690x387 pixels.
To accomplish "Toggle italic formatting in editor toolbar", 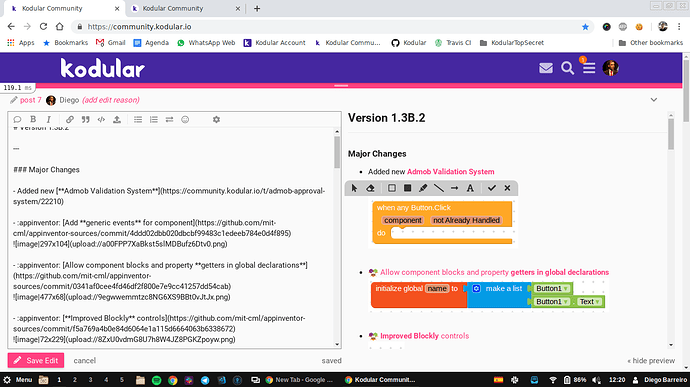I will coord(49,119).
